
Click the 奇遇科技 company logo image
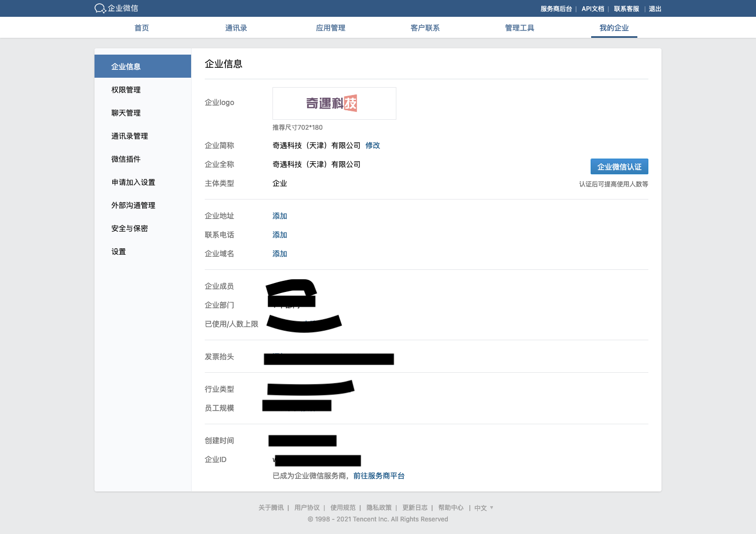334,103
